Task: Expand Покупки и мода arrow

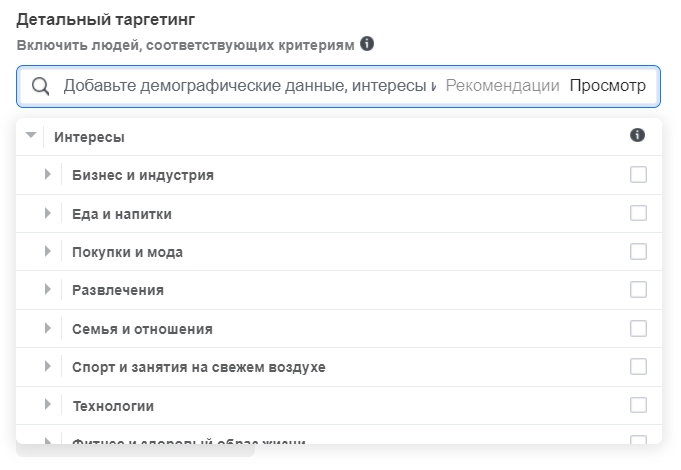Action: point(48,251)
